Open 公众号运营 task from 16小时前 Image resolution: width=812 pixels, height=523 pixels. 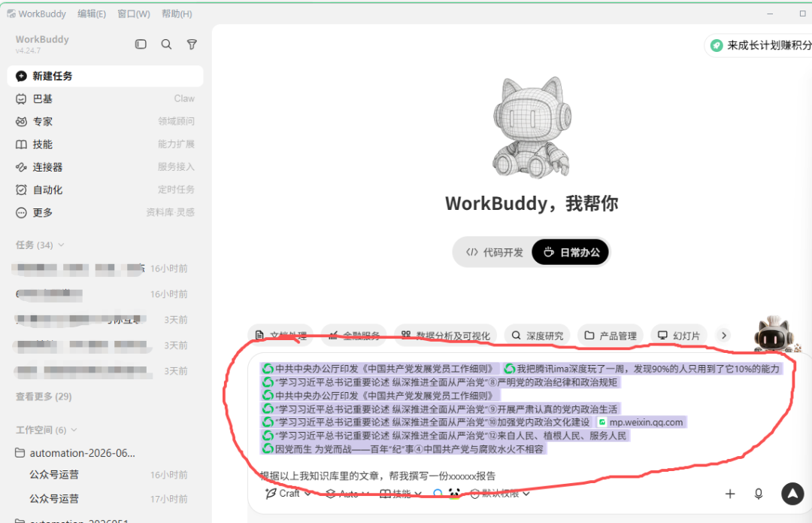(108, 475)
